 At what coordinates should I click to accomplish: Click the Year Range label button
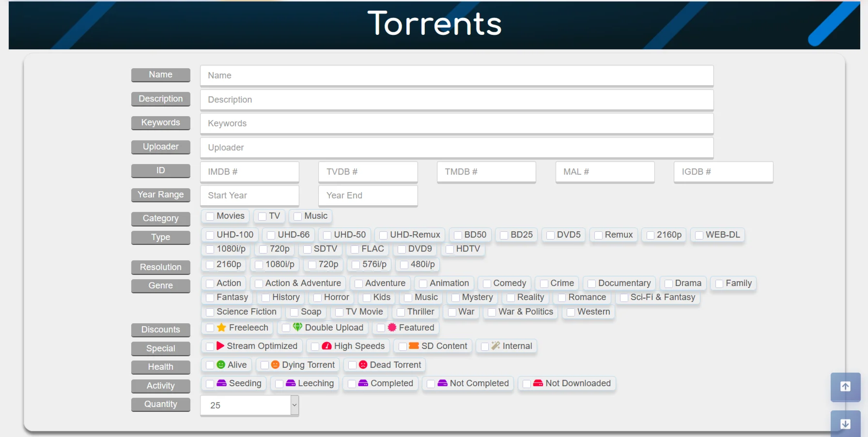point(160,195)
